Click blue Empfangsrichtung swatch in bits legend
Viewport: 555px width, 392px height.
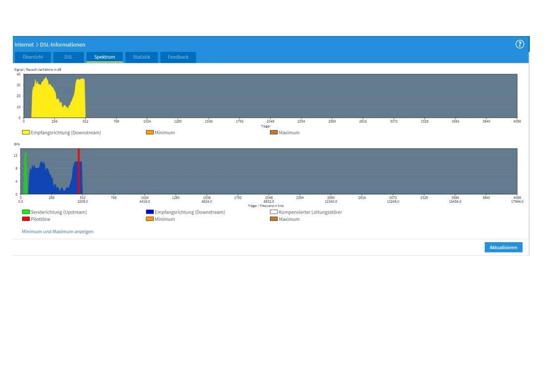coord(150,212)
